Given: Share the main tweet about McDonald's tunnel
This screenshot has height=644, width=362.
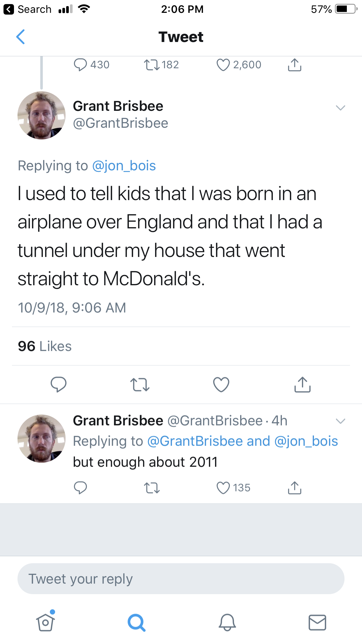Looking at the screenshot, I should tap(302, 384).
